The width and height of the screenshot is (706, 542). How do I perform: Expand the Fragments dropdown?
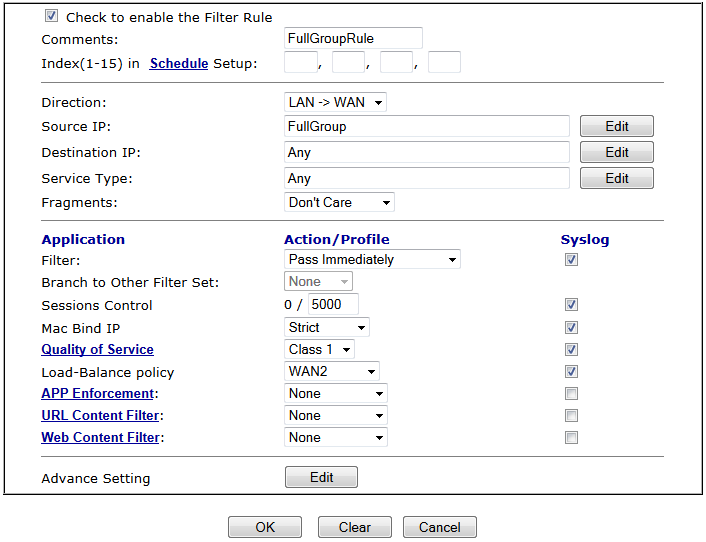pyautogui.click(x=339, y=202)
